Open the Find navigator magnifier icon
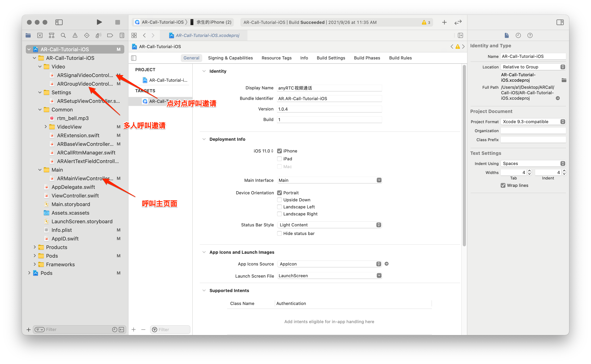The image size is (591, 364). [x=63, y=35]
